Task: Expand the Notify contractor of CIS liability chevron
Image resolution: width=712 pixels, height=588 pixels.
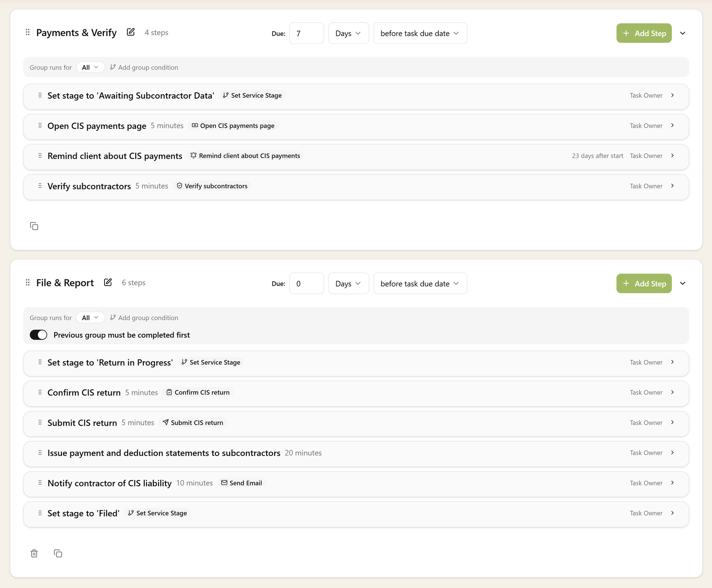Action: 672,483
